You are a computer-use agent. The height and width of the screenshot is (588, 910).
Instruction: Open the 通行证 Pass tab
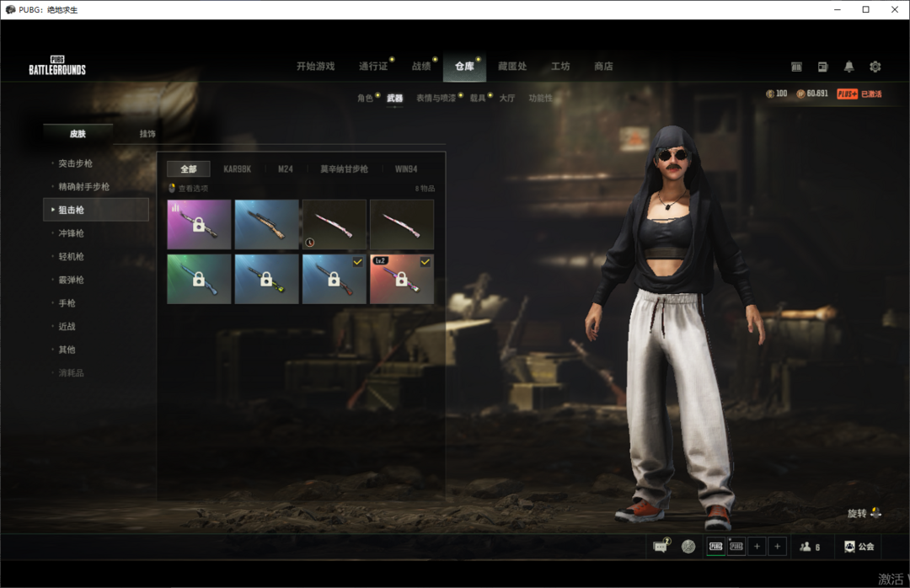coord(373,67)
